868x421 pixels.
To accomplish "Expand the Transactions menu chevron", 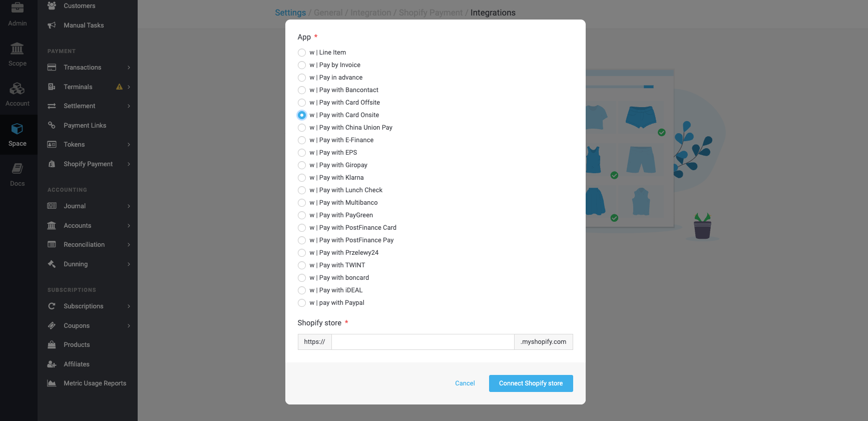I will click(x=129, y=68).
